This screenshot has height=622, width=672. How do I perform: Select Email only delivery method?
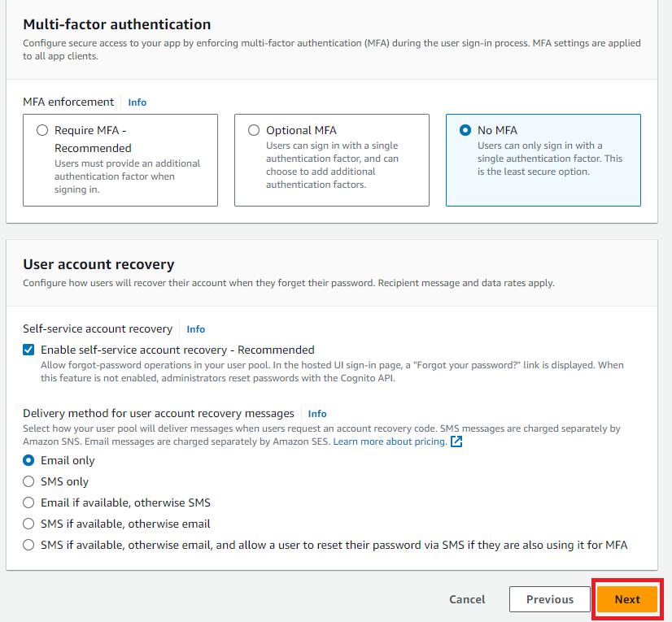(x=29, y=460)
